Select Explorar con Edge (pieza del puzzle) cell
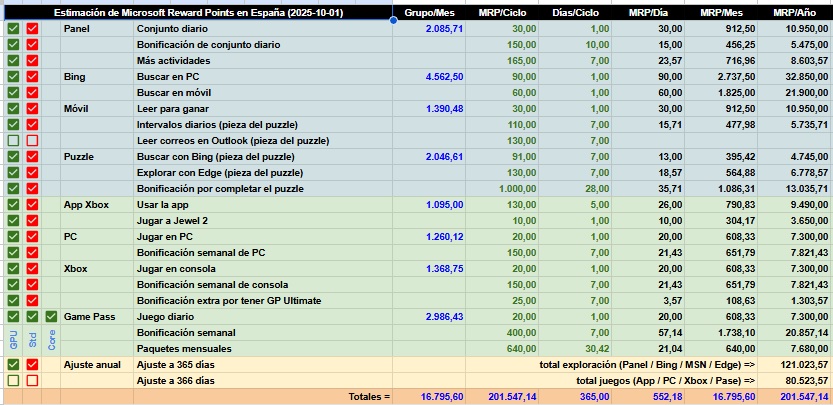 pos(263,173)
